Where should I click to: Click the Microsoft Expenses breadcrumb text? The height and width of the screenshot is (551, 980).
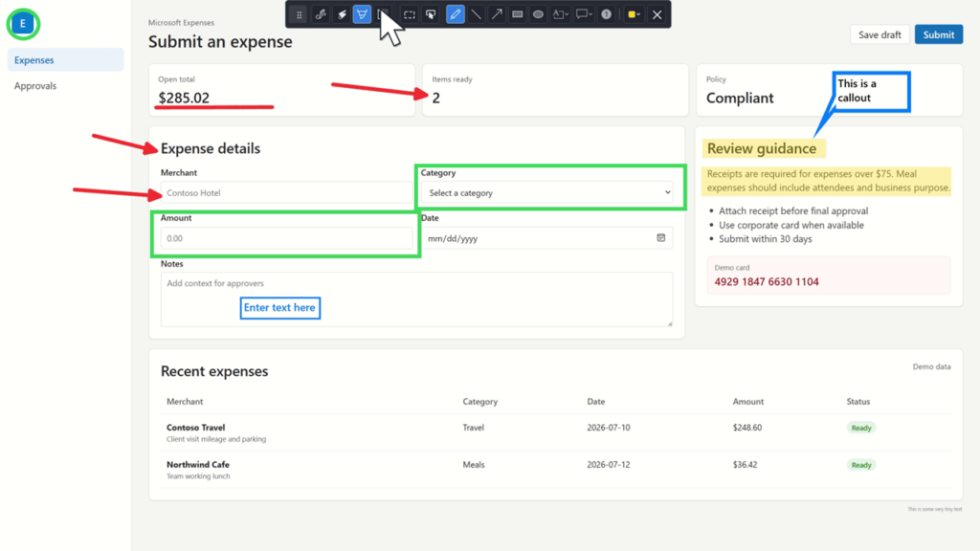181,23
